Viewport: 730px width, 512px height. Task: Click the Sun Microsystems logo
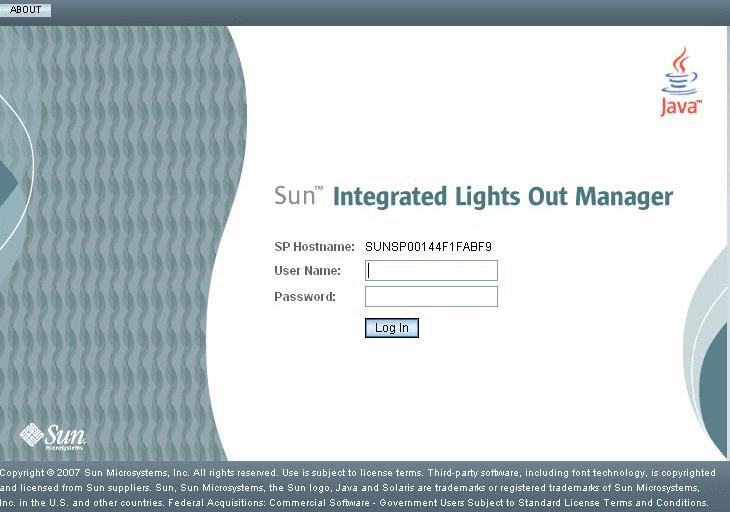tap(52, 437)
